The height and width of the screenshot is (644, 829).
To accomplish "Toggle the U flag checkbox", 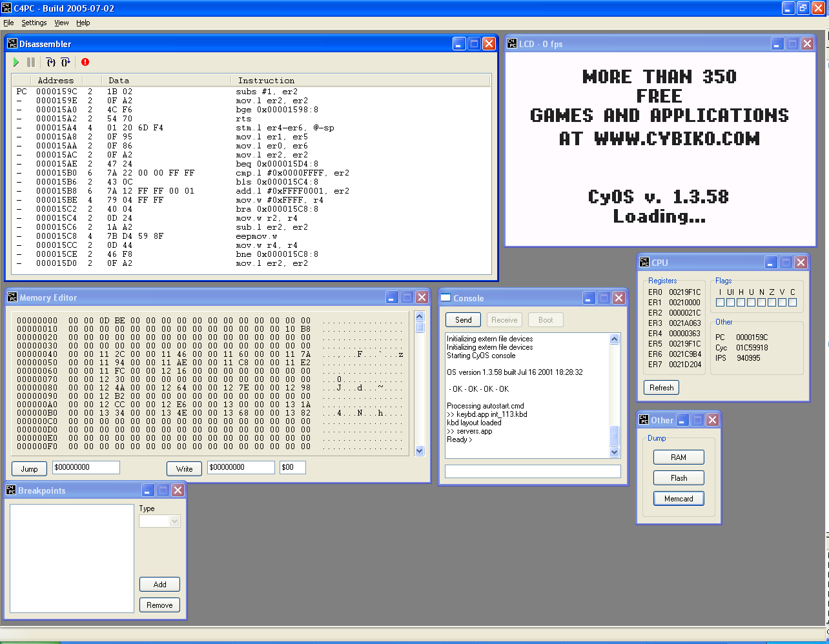I will click(752, 302).
